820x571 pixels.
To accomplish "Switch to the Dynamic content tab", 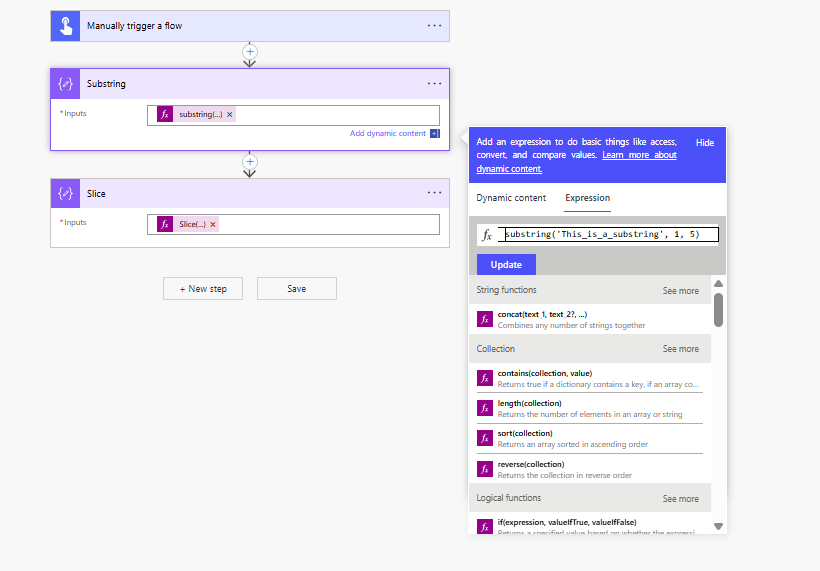I will pos(511,198).
